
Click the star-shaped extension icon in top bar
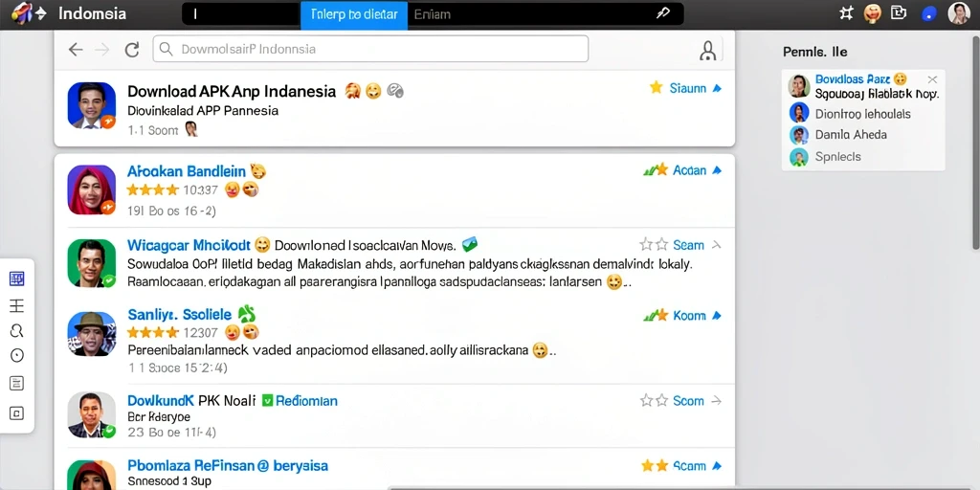click(846, 13)
